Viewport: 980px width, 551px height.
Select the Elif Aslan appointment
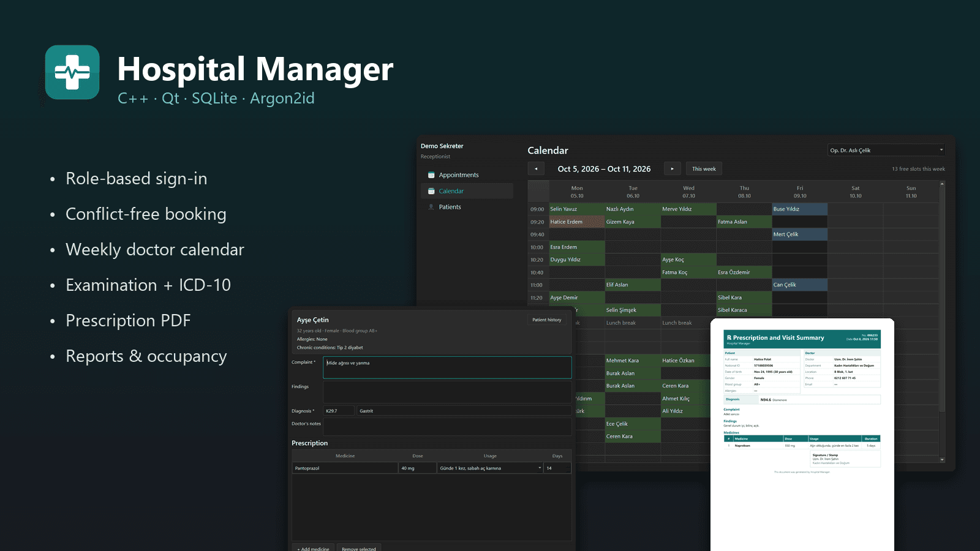click(x=633, y=285)
